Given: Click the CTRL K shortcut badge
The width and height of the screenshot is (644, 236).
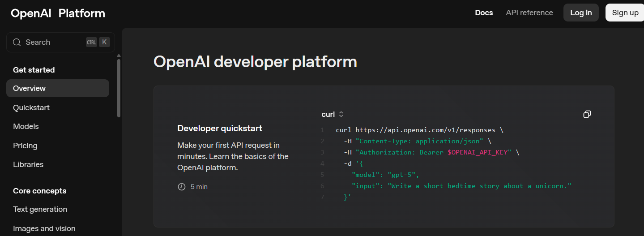Looking at the screenshot, I should [98, 42].
